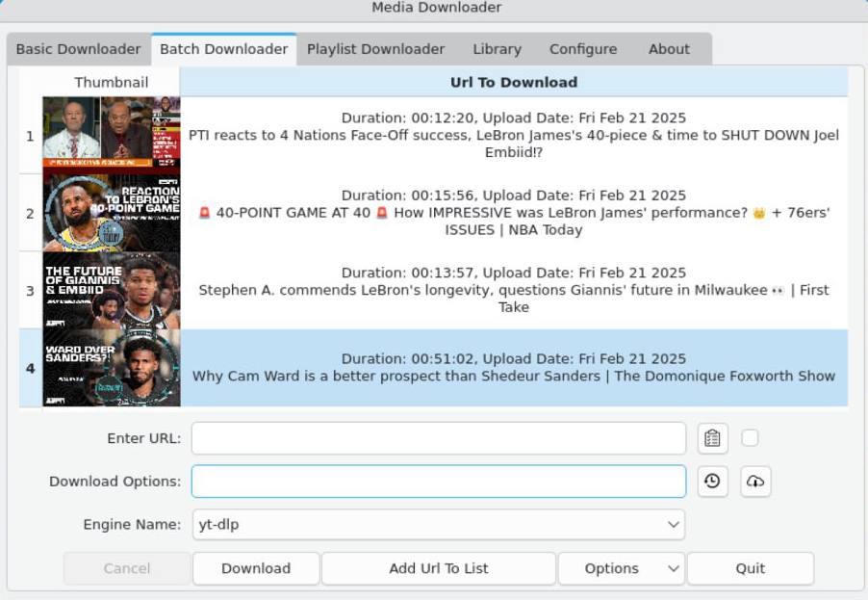Go to the Configure tab
The height and width of the screenshot is (600, 868).
coord(582,49)
